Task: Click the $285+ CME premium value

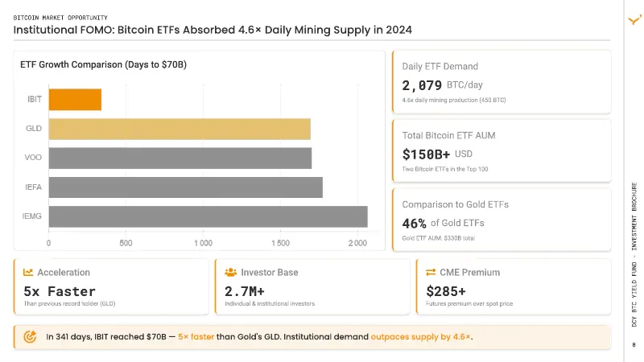Action: [446, 291]
